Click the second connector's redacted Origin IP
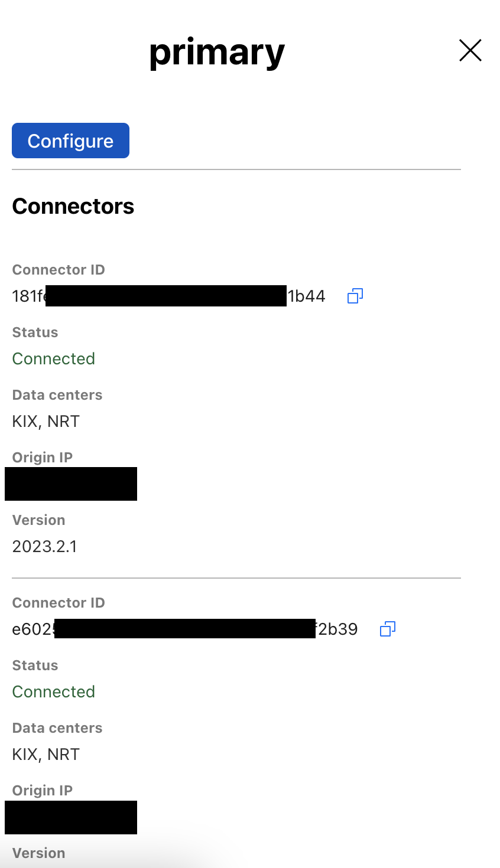500x868 pixels. pos(71,817)
